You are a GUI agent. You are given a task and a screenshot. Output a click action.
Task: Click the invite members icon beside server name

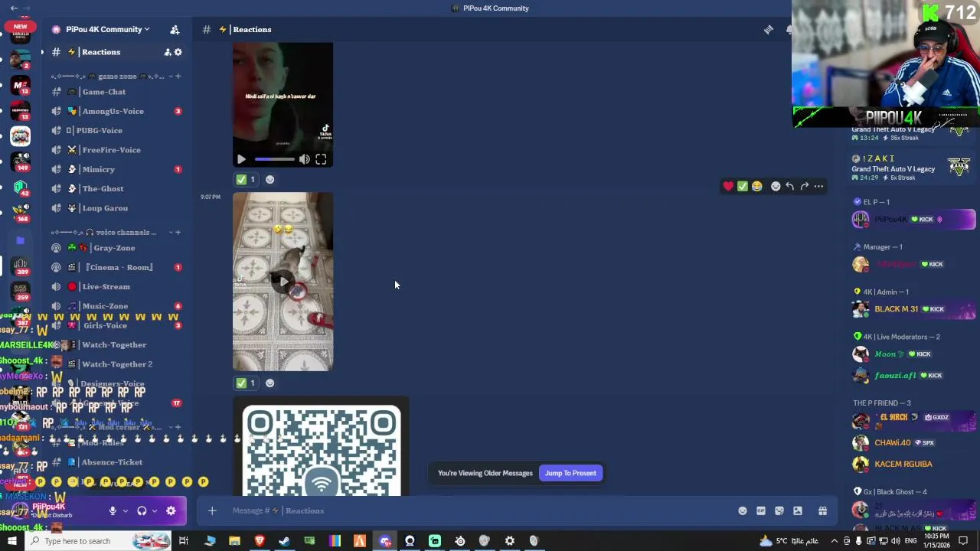(x=175, y=29)
